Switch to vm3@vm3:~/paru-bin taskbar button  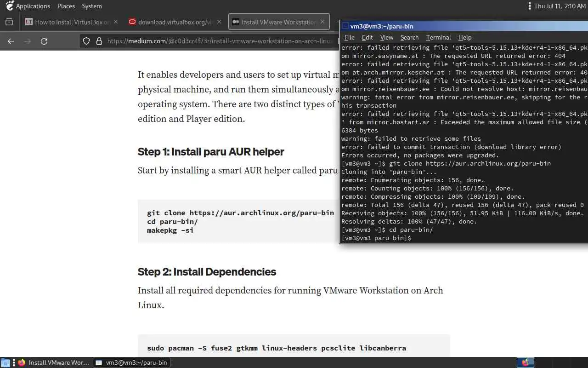(x=132, y=362)
